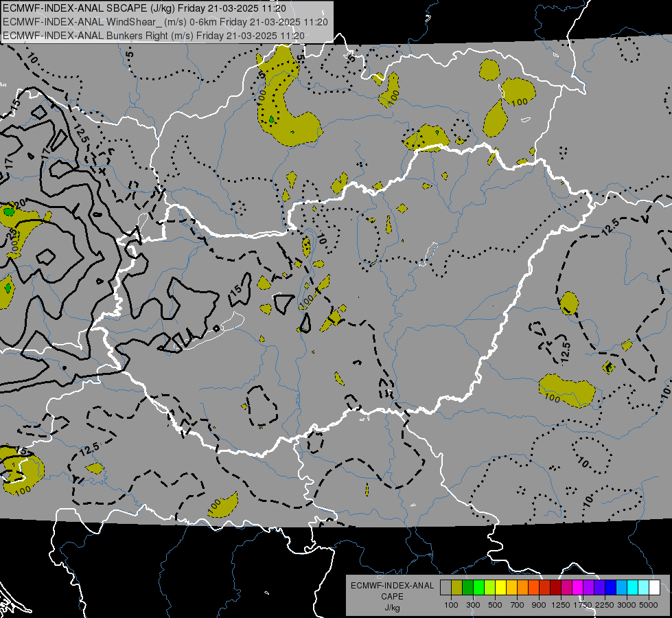Select the olive legend swatch after 100
This screenshot has height=618, width=672.
(457, 587)
